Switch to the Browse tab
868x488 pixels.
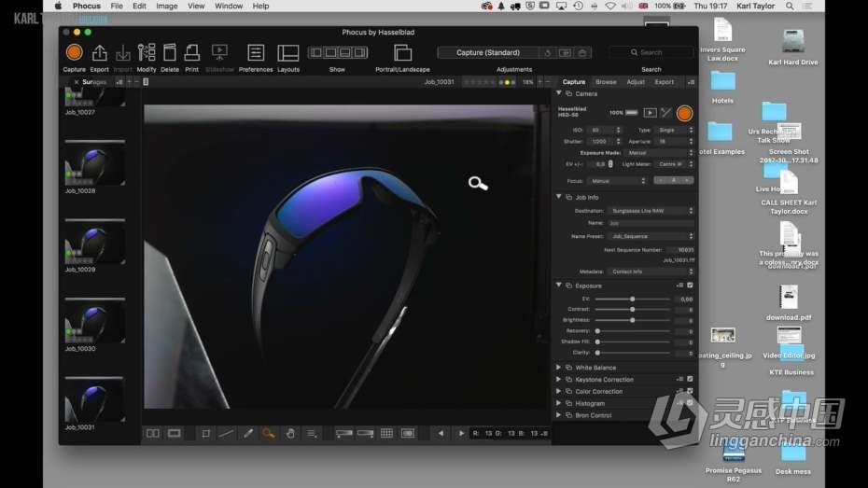[606, 82]
